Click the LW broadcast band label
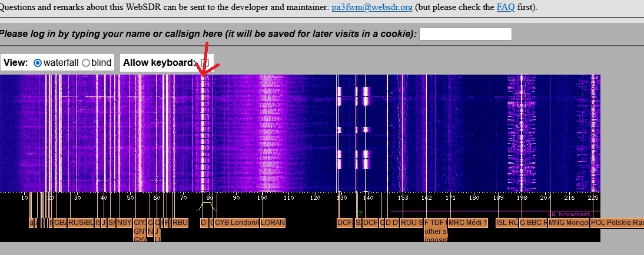644x255 pixels. [x=569, y=214]
